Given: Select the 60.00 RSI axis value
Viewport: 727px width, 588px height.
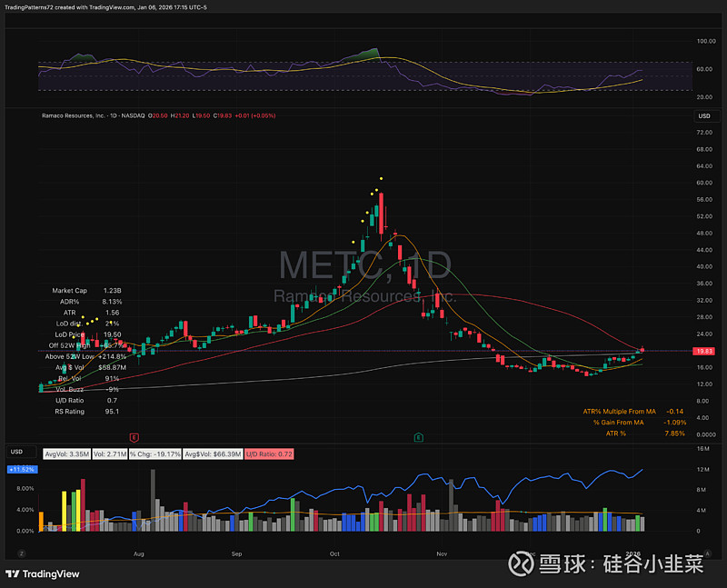Looking at the screenshot, I should point(706,69).
